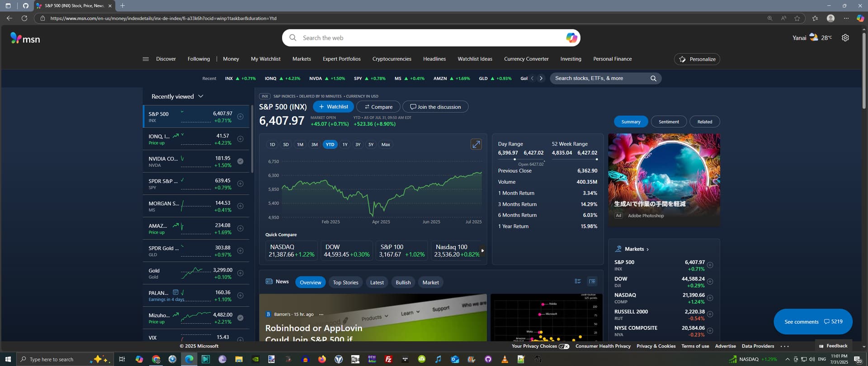Screen dimensions: 868x366
Task: Open Copilot from the search box
Action: (x=571, y=38)
